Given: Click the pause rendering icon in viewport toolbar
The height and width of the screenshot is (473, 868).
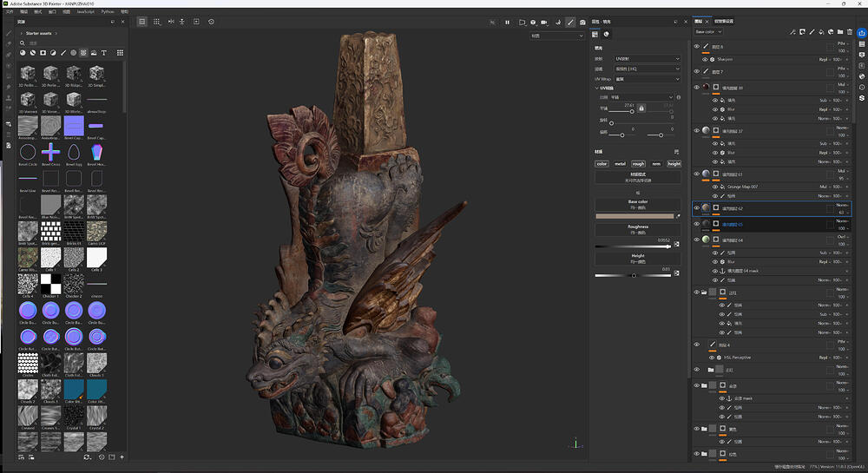Looking at the screenshot, I should coord(507,22).
